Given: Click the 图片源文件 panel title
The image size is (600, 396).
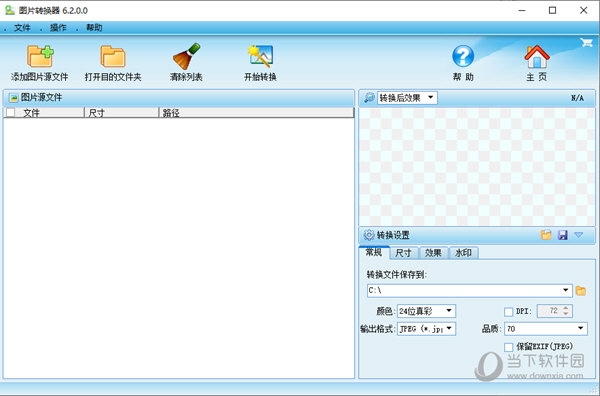Looking at the screenshot, I should 41,98.
